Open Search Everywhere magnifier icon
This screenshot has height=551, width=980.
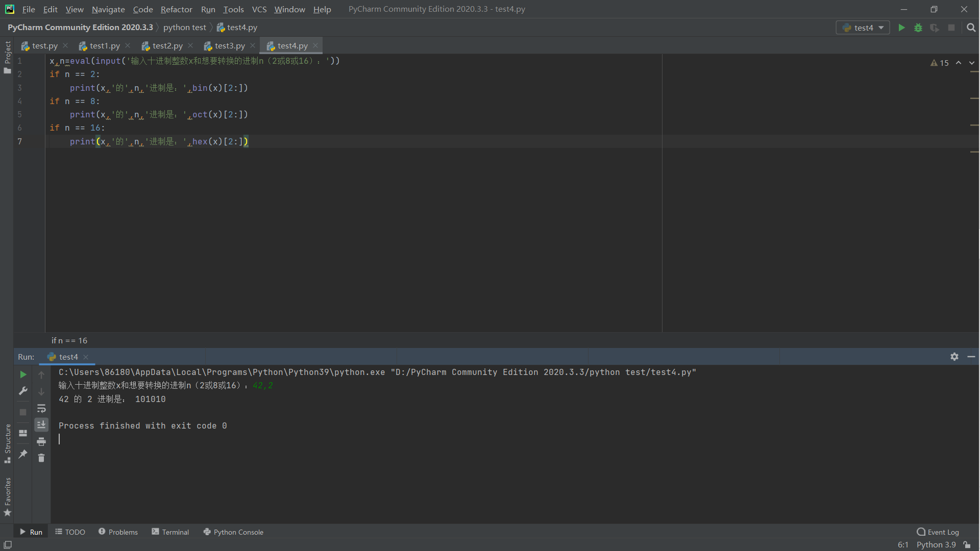tap(971, 28)
